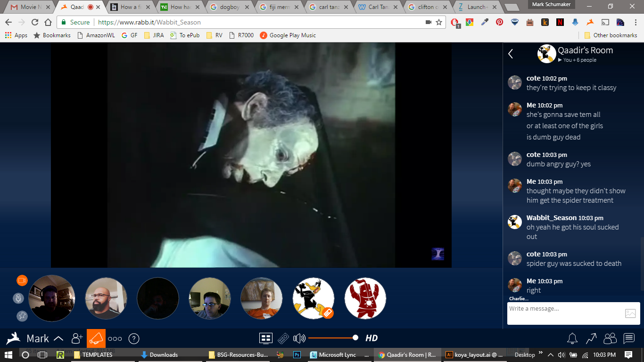The height and width of the screenshot is (362, 644).
Task: Open the eyedropper color picker extension
Action: tap(484, 22)
